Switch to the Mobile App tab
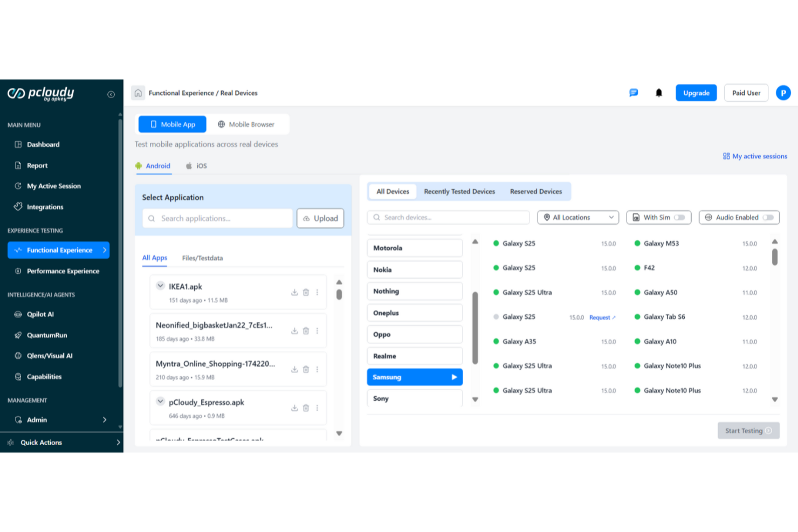Viewport: 798px width, 532px height. (173, 124)
